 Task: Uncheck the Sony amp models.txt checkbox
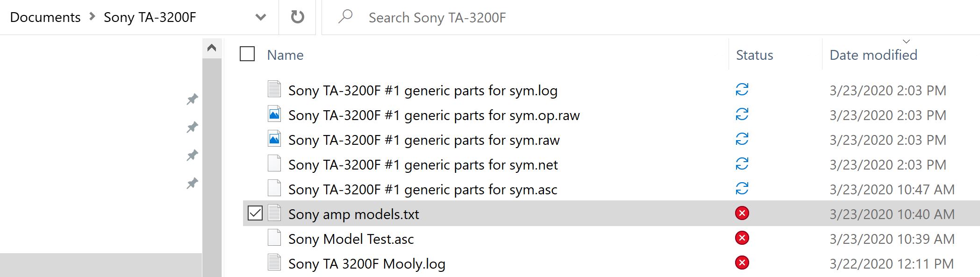pos(255,213)
